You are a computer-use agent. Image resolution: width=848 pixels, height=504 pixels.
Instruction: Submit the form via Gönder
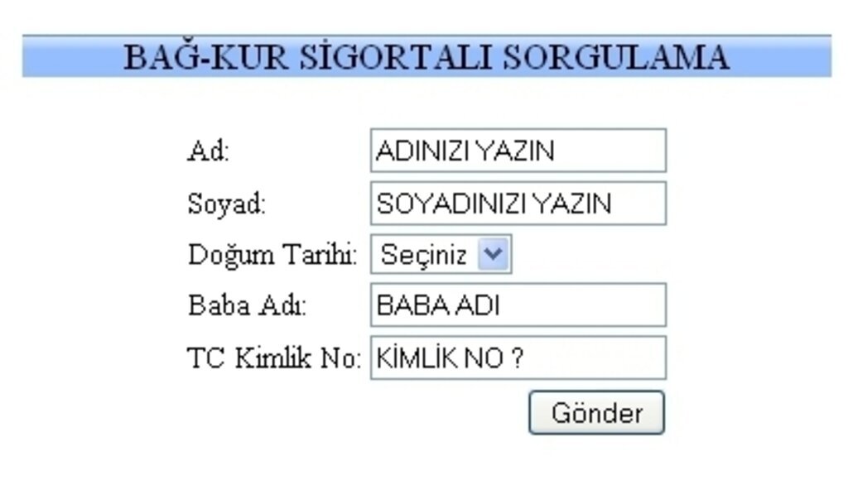tap(595, 412)
